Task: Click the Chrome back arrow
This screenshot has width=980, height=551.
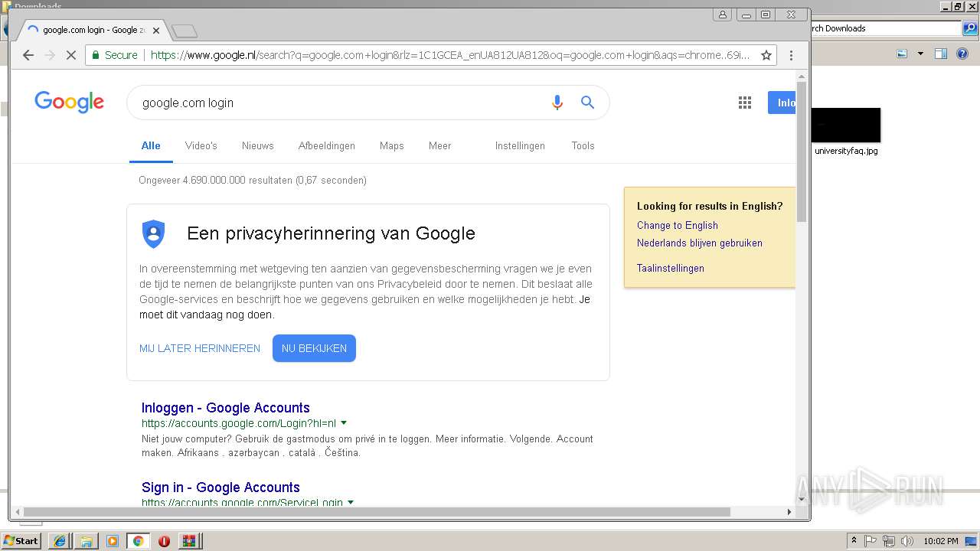Action: pos(28,55)
